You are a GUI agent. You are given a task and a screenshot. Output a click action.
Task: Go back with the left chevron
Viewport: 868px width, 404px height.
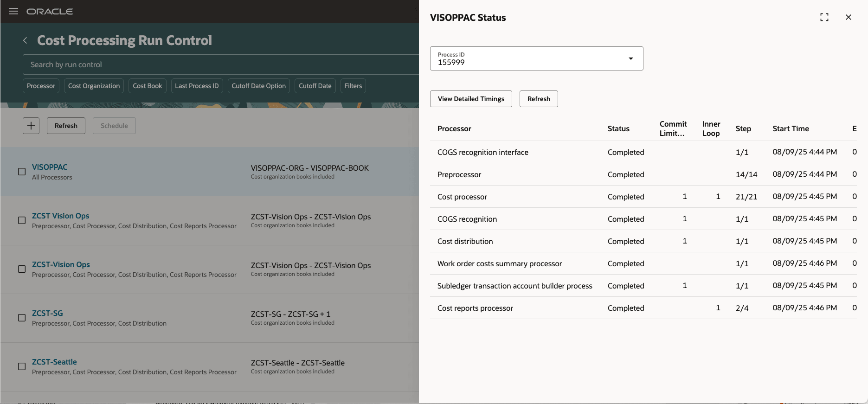click(25, 41)
